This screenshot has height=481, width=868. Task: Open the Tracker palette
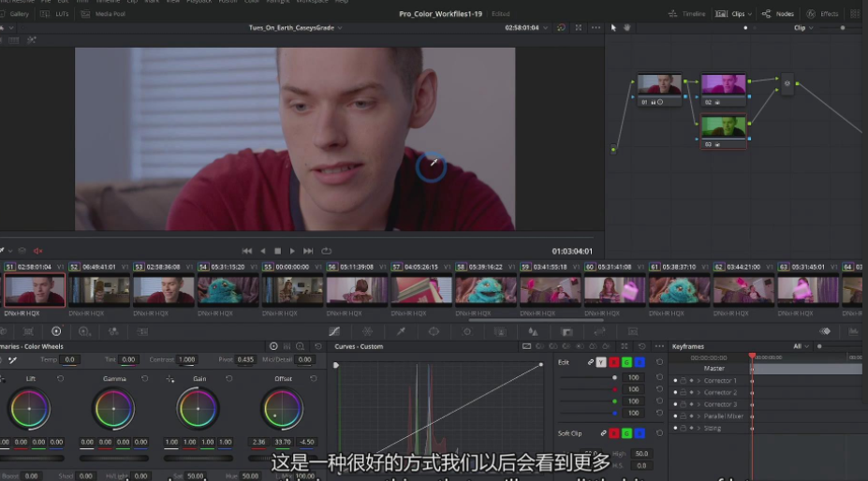click(x=467, y=331)
